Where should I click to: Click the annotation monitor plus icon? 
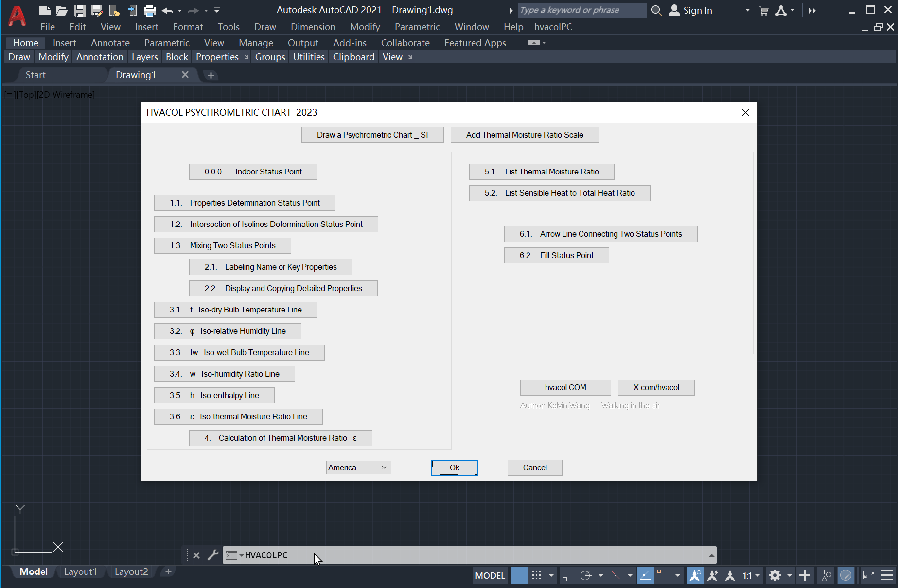coord(805,576)
